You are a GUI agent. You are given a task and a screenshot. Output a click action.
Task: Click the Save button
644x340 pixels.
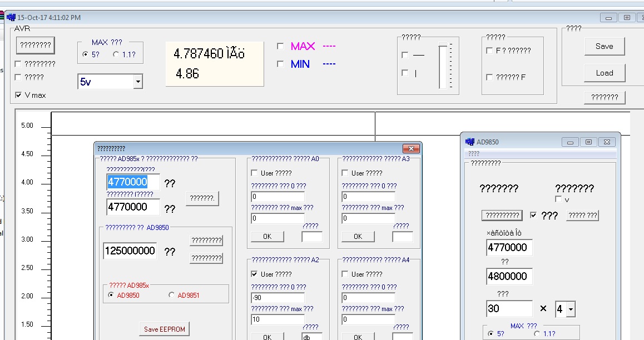click(604, 47)
